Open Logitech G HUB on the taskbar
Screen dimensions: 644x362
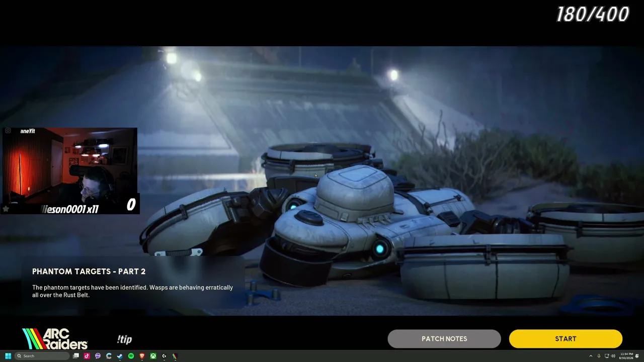tap(164, 356)
